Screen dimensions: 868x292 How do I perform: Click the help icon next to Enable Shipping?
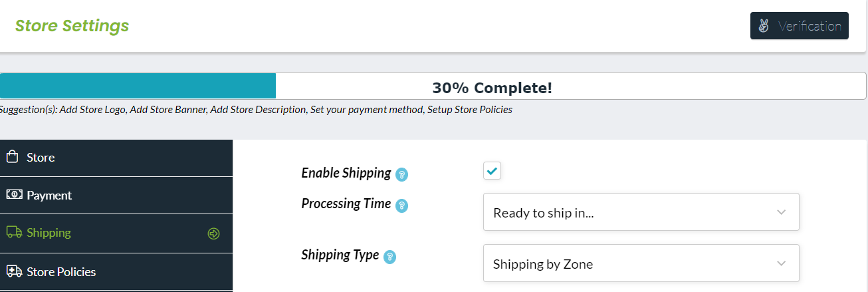coord(401,175)
